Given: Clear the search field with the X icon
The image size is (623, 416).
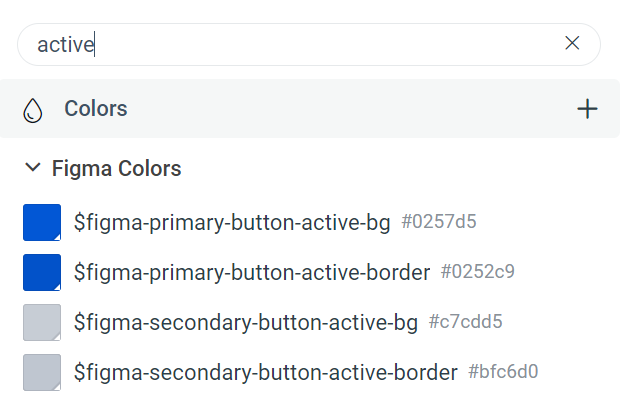Looking at the screenshot, I should coord(572,43).
